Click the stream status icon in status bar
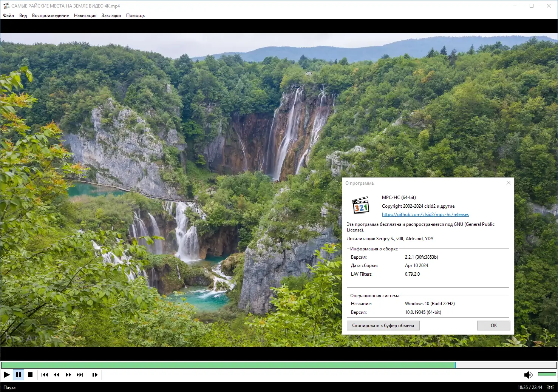The width and height of the screenshot is (558, 392). tap(551, 387)
